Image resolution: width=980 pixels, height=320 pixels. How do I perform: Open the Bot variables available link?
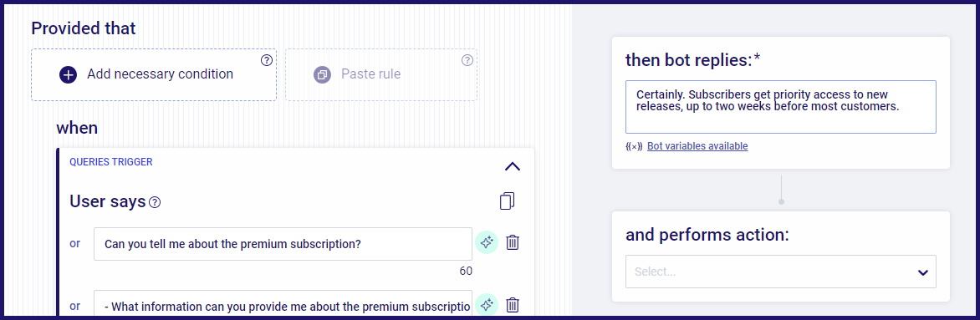[x=697, y=146]
